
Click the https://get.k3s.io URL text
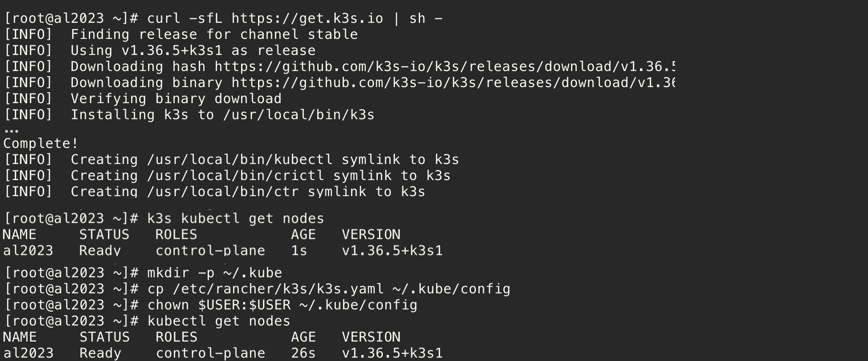tap(308, 19)
